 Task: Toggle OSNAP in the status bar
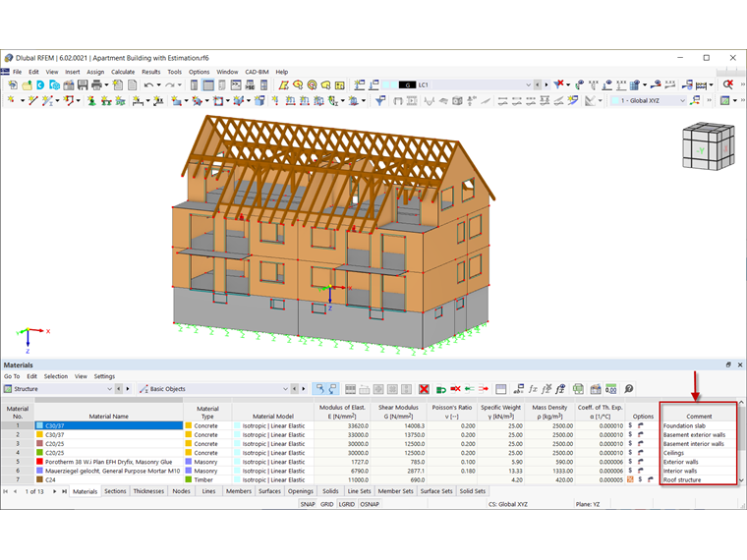tap(370, 504)
